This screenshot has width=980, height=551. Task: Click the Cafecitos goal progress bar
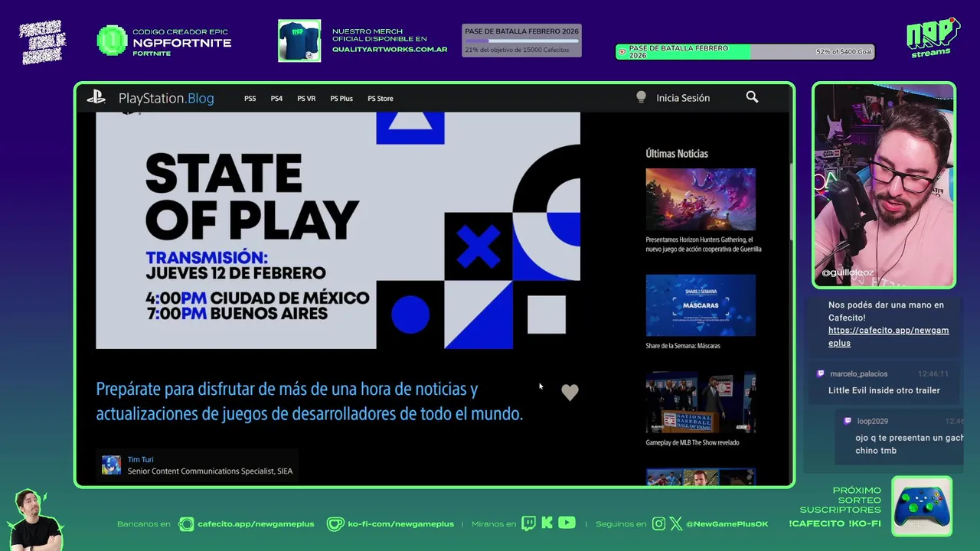(521, 41)
